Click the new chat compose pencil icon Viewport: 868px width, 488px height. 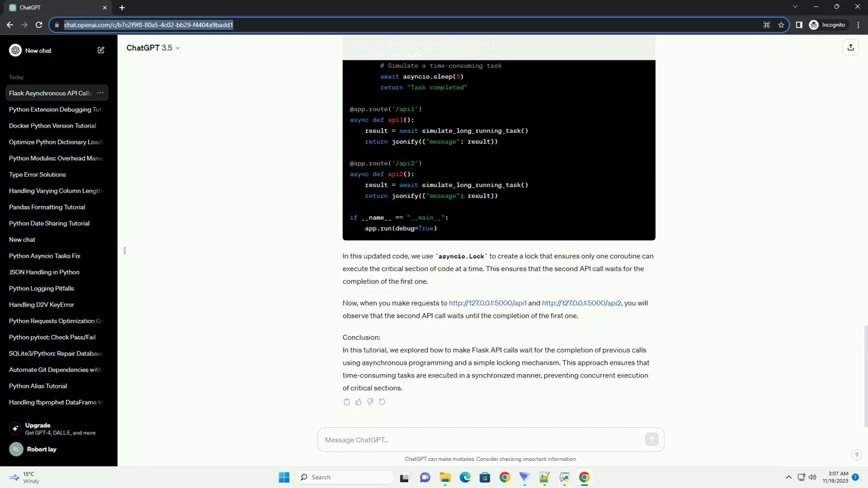(x=101, y=50)
